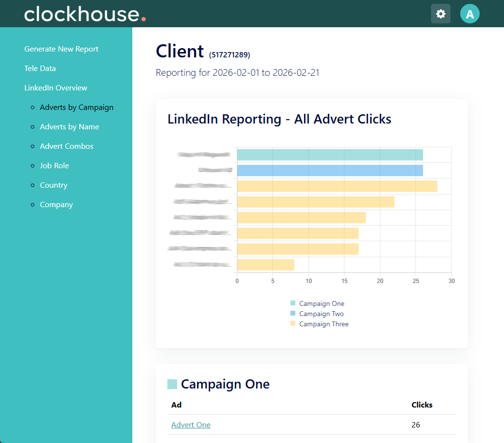Image resolution: width=504 pixels, height=443 pixels.
Task: Go to Tele Data page
Action: [x=40, y=69]
